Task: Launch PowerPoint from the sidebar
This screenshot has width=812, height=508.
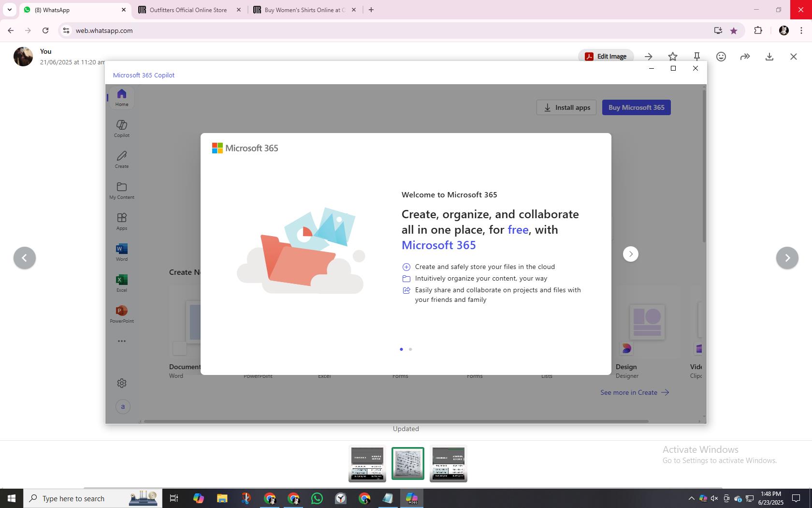Action: click(121, 314)
